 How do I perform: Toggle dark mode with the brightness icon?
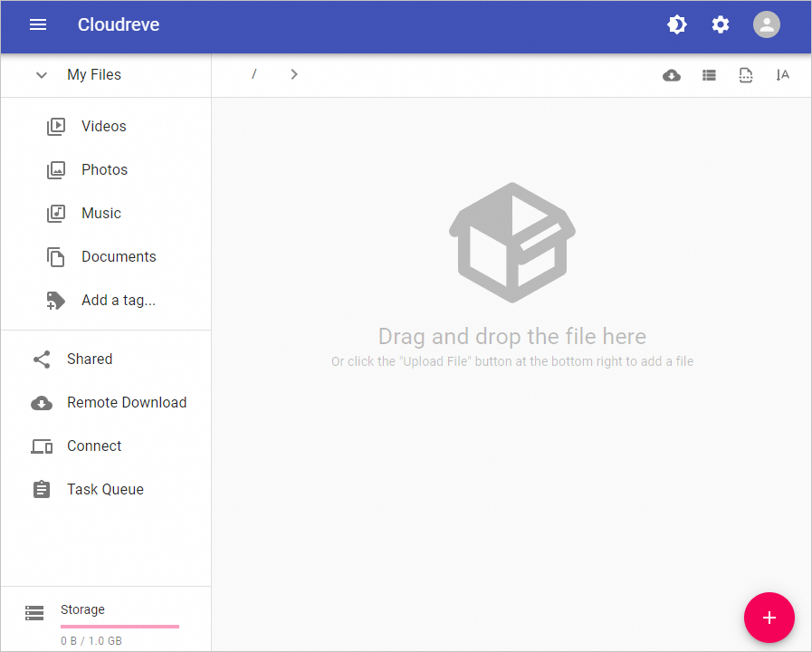click(677, 24)
